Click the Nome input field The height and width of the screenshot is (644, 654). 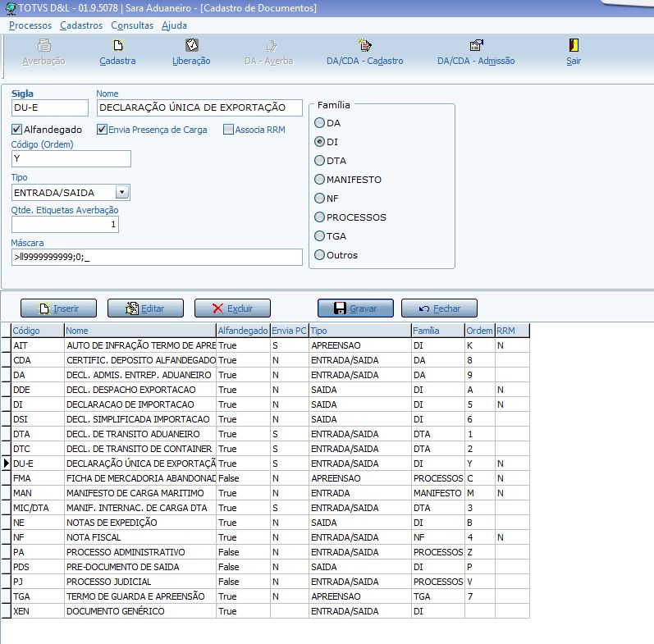click(x=199, y=107)
